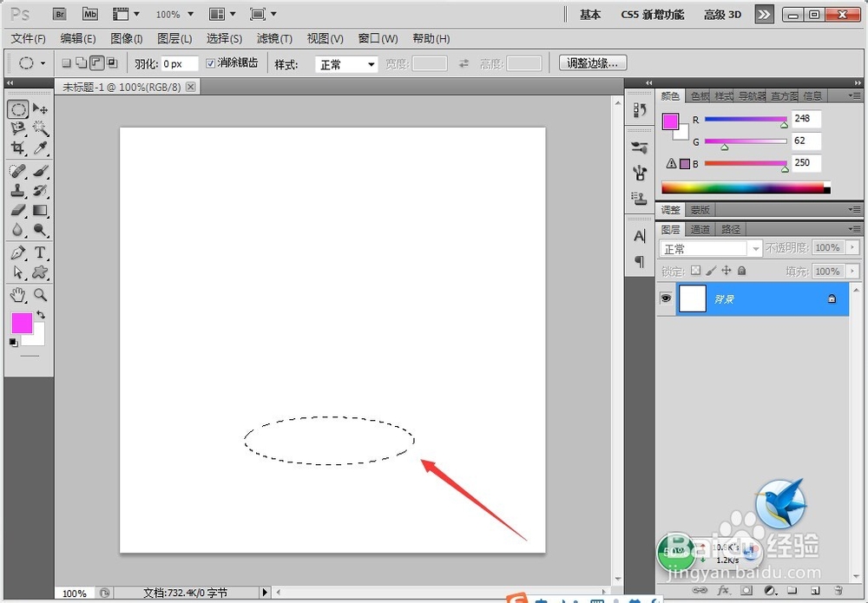Select the Magic Wand tool
The image size is (868, 603).
click(40, 128)
